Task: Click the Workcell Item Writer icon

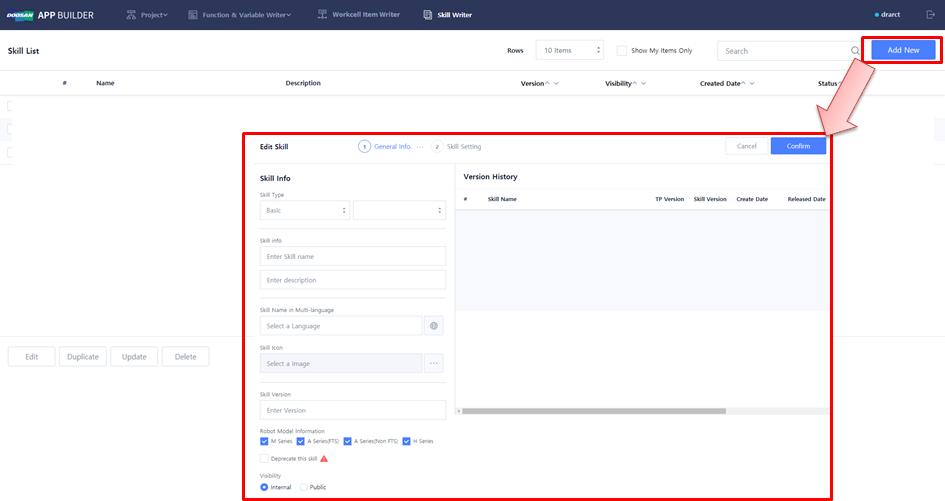Action: pos(322,15)
